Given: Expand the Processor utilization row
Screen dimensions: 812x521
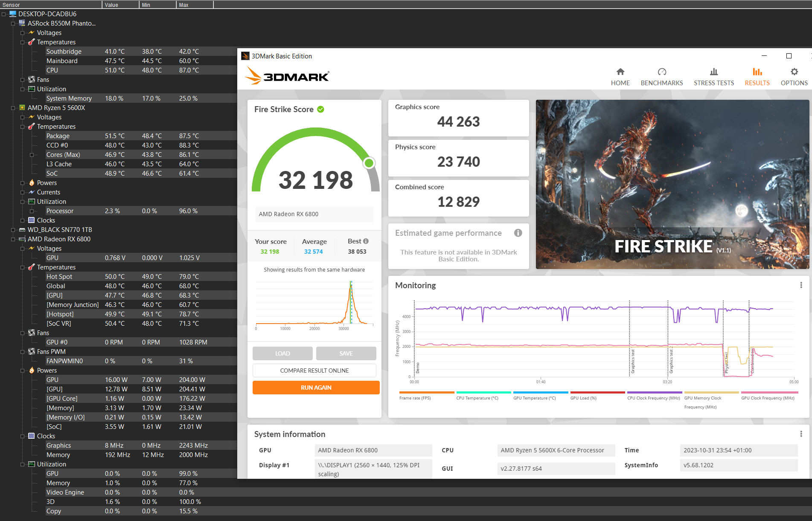Looking at the screenshot, I should (x=32, y=211).
